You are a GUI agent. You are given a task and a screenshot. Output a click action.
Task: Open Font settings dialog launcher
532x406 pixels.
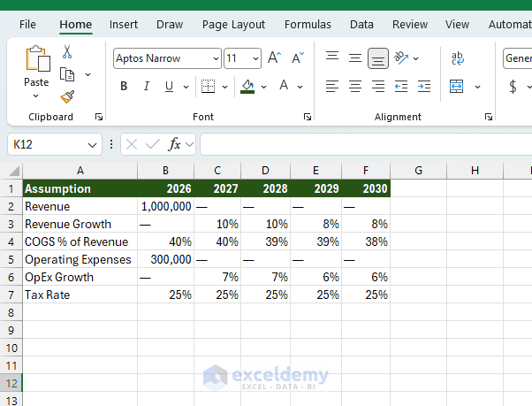pos(308,117)
